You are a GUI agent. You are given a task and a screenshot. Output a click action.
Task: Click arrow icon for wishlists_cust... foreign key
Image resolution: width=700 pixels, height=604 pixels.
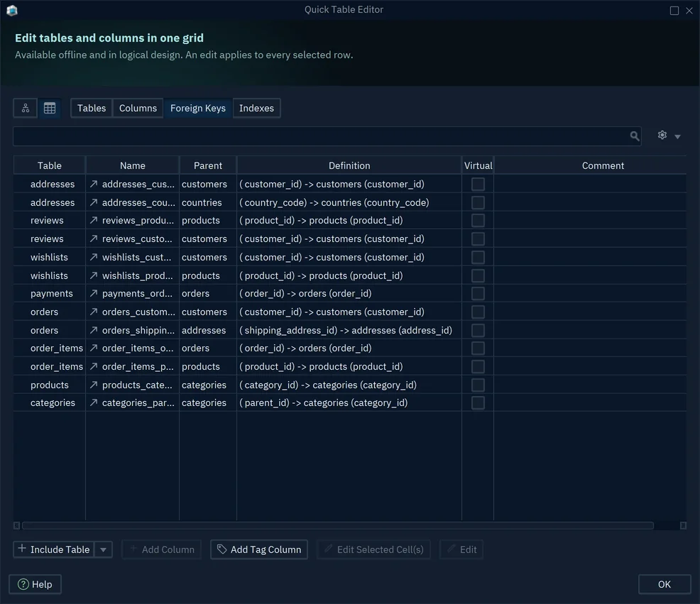pos(93,257)
